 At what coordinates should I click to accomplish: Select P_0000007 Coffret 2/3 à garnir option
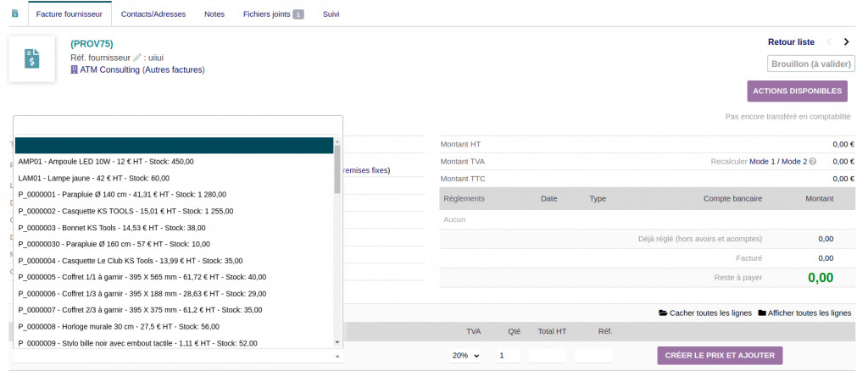[x=174, y=310]
